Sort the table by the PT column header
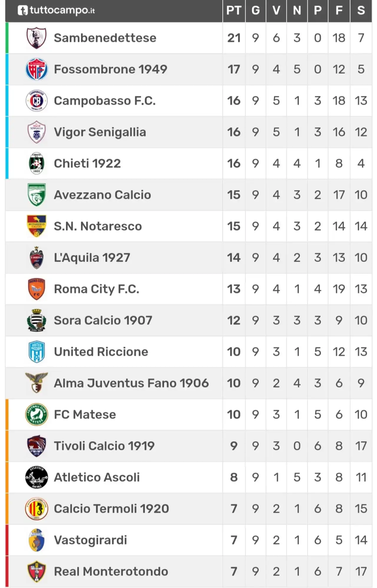Image resolution: width=377 pixels, height=588 pixels. click(234, 11)
